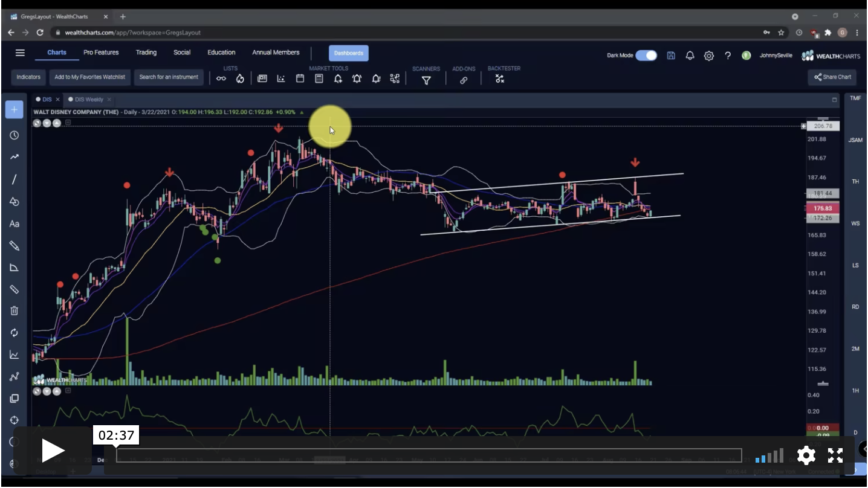Select the shapes drawing tool

pyautogui.click(x=14, y=202)
